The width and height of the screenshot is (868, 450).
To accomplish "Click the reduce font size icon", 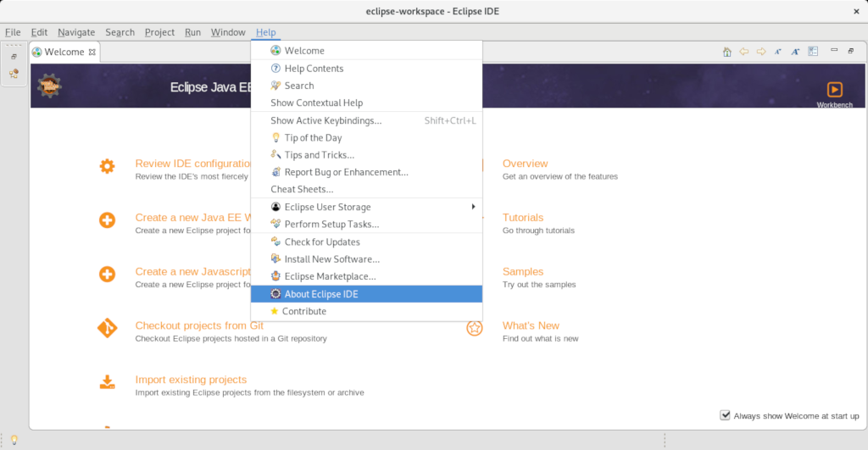I will (778, 52).
